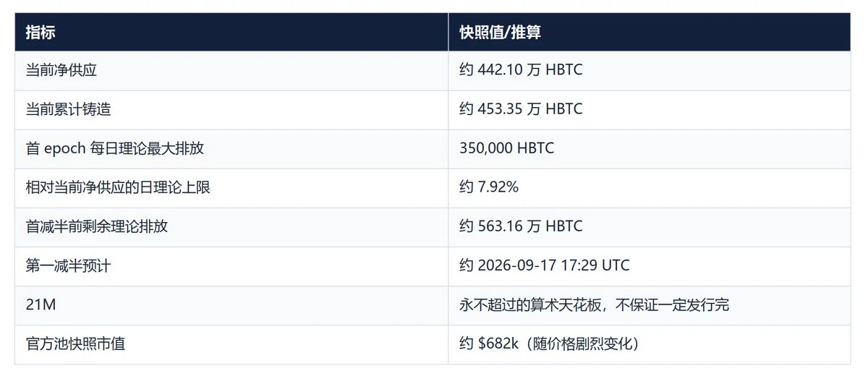Select the 第一减半预计 row label
The image size is (868, 379).
68,265
